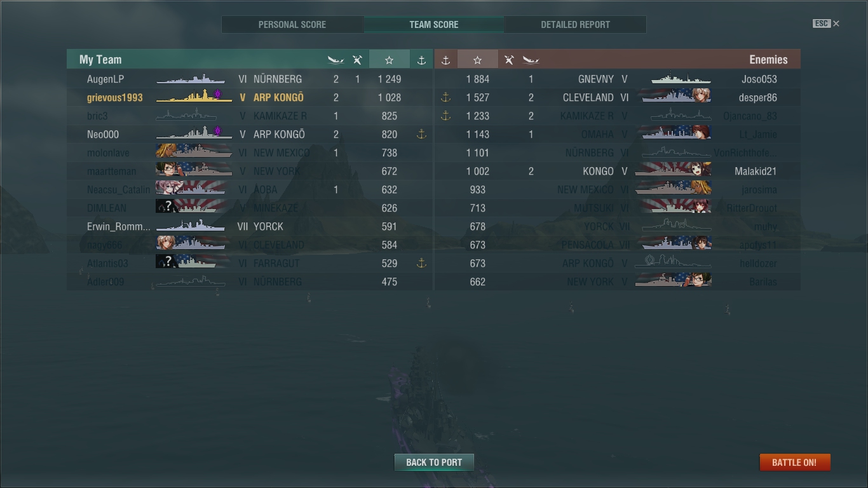Click the aircraft icon in Enemies header

tap(509, 60)
